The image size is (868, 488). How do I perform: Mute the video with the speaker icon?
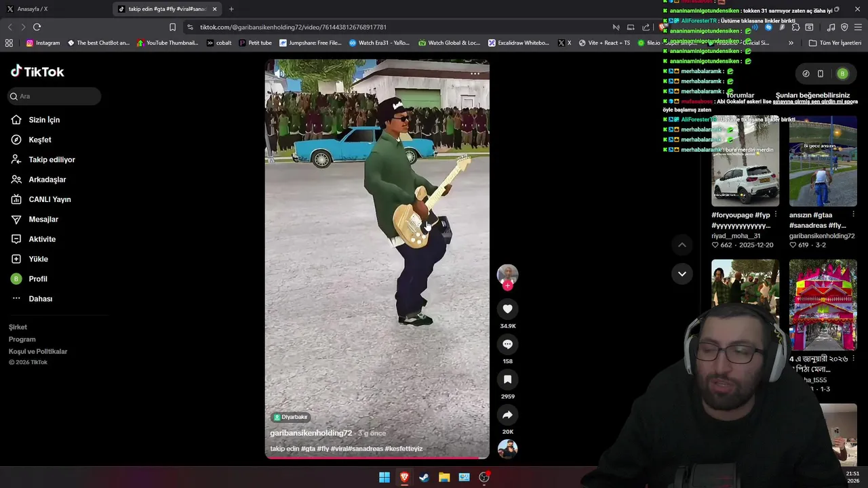[279, 73]
